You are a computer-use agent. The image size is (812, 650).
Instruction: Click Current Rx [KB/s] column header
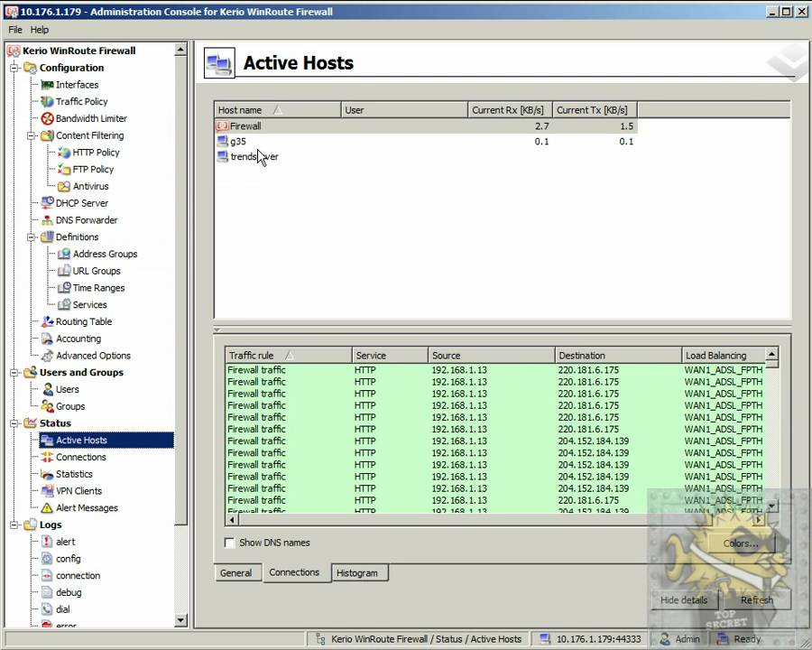510,110
